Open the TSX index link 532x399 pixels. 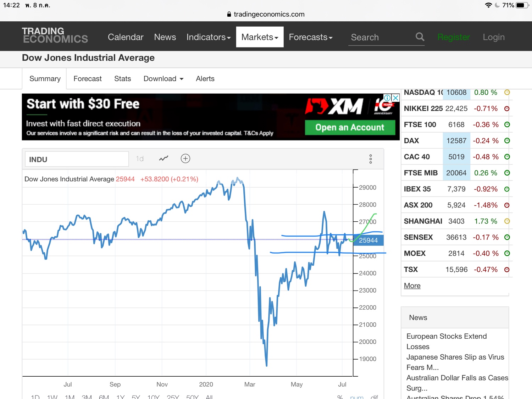coord(411,270)
